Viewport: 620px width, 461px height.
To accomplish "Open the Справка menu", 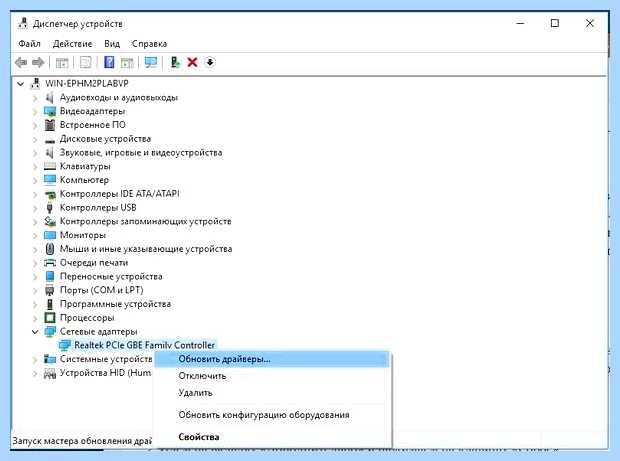I will (x=149, y=43).
